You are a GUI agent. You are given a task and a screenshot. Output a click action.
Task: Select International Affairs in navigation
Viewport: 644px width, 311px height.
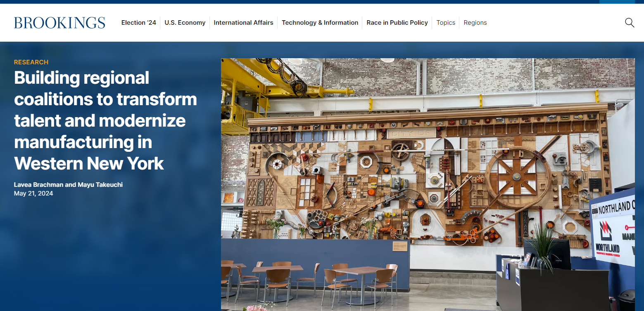(243, 23)
